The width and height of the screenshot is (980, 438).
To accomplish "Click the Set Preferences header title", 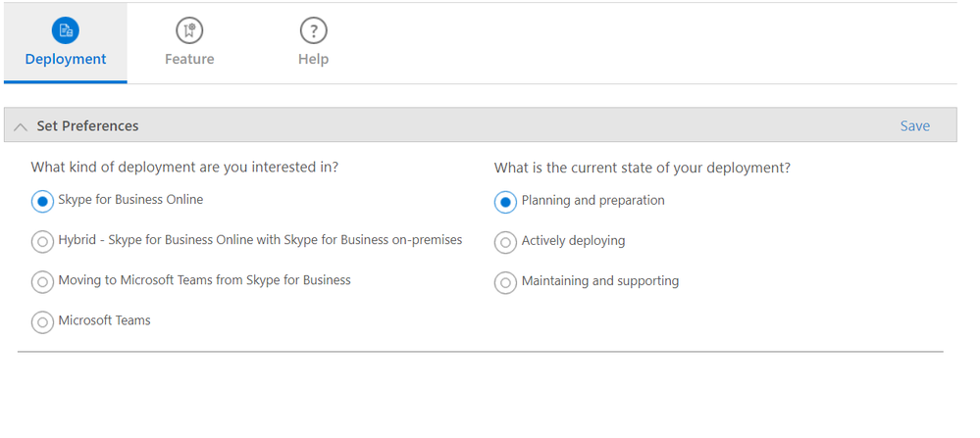I will click(87, 125).
